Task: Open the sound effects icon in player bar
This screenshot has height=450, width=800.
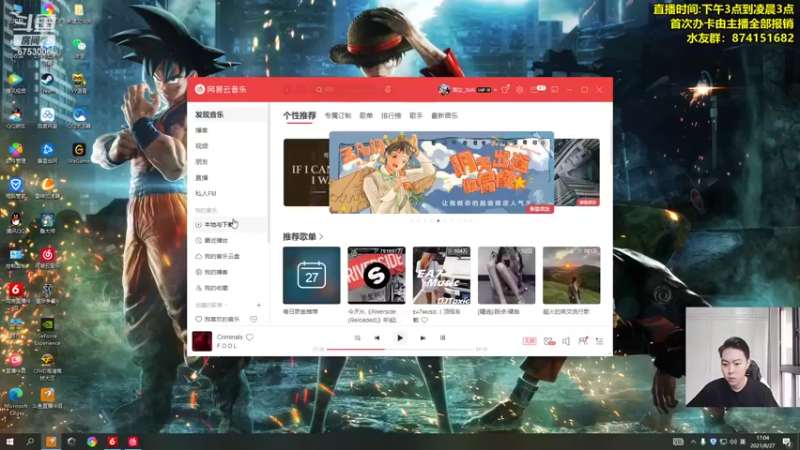Action: [549, 341]
